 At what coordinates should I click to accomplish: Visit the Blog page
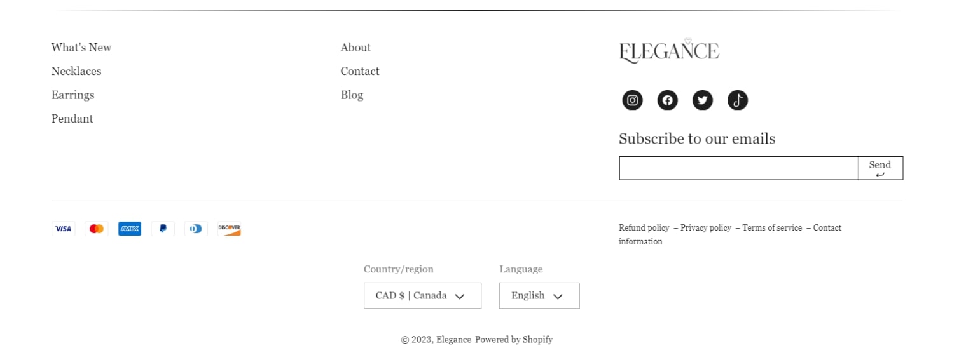point(352,95)
